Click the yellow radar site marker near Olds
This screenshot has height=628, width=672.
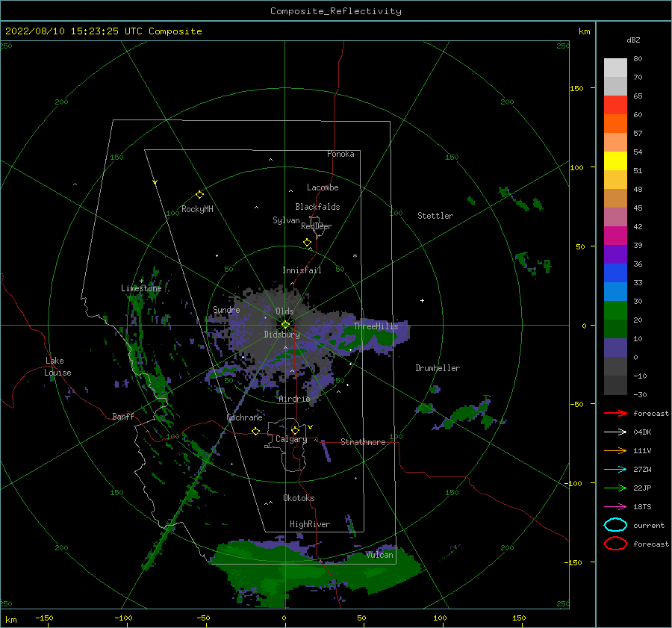[x=285, y=325]
